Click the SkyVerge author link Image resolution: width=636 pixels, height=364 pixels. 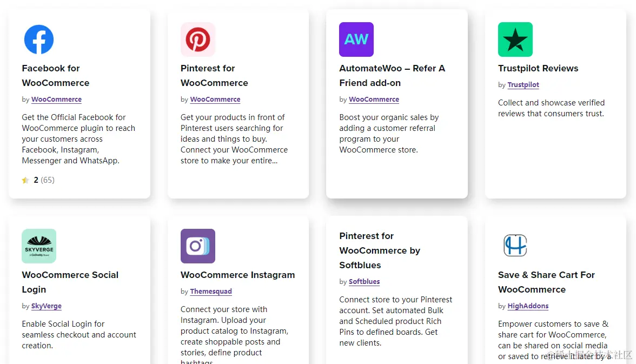click(47, 306)
